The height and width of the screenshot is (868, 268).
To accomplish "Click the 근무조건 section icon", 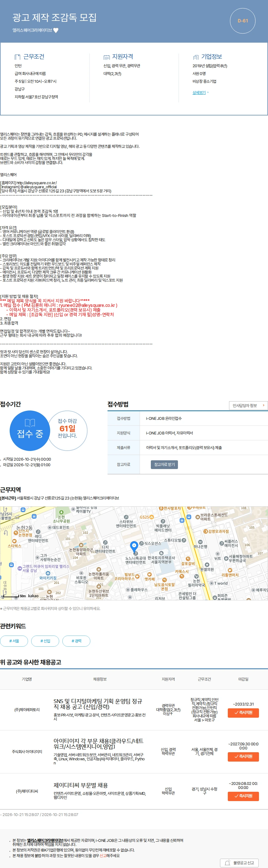I will pyautogui.click(x=17, y=57).
